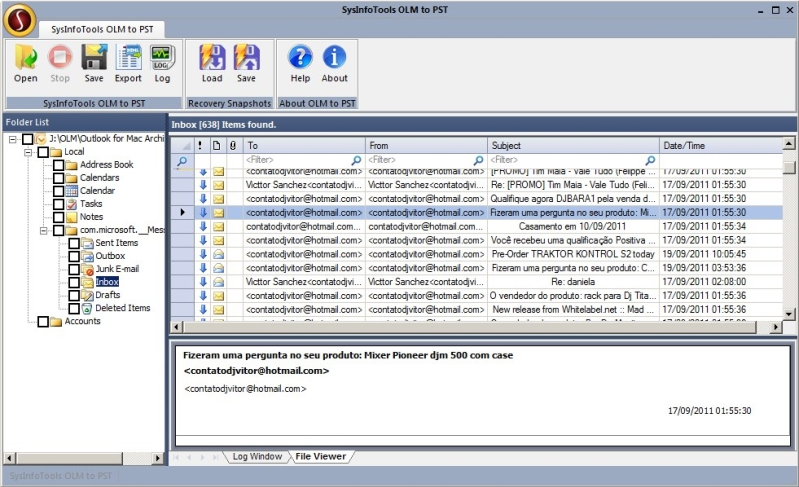Select the SysInfoTools OLM to PST ribbon tab

(102, 30)
